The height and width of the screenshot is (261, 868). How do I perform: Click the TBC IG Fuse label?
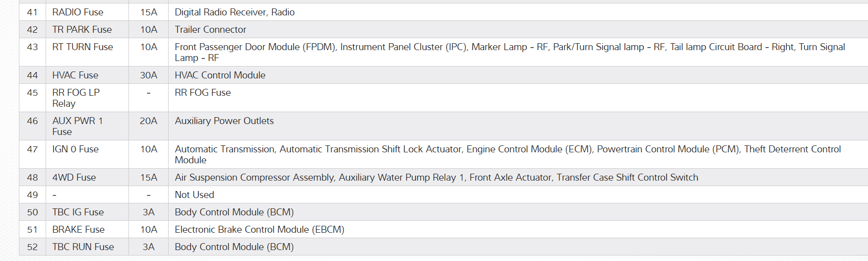[78, 212]
